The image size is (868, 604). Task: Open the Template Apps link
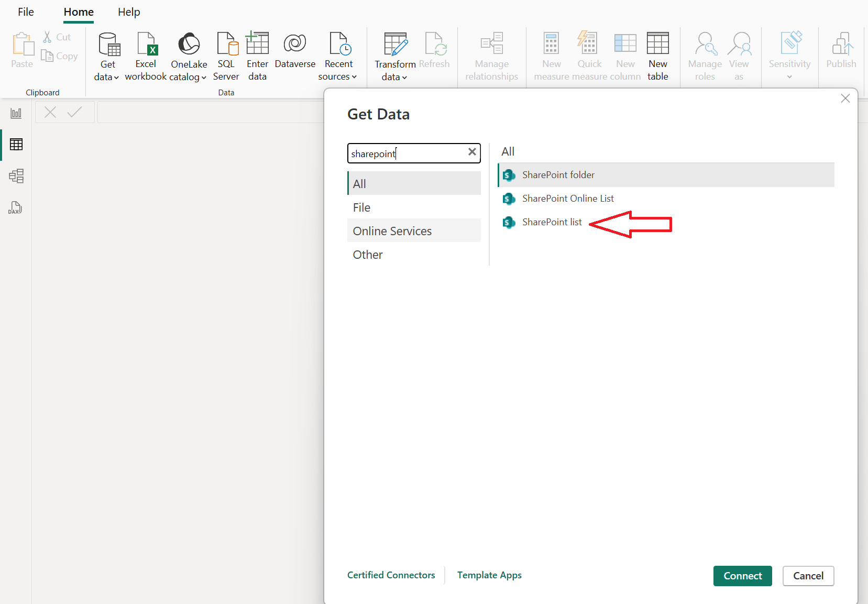489,575
